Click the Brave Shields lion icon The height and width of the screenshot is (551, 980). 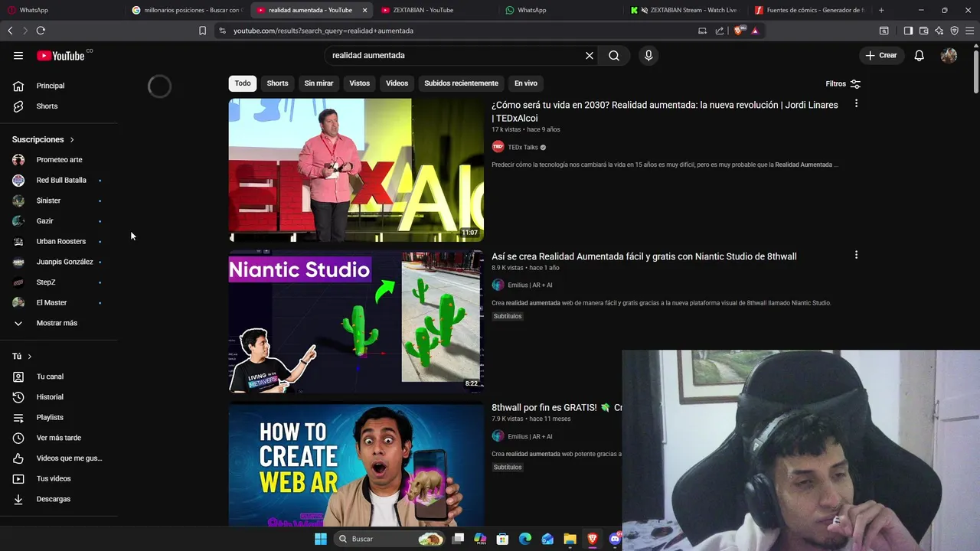[x=738, y=31]
